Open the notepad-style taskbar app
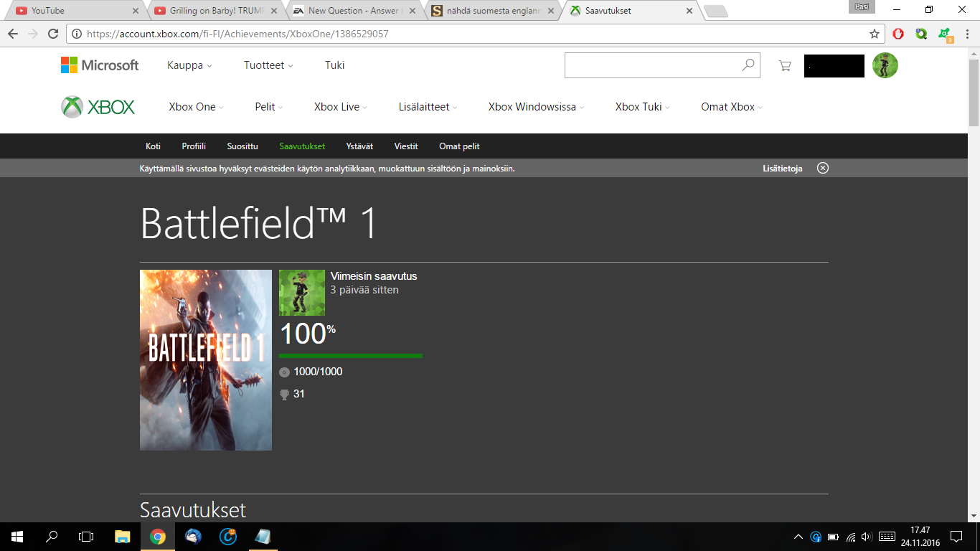980x551 pixels. [x=263, y=537]
